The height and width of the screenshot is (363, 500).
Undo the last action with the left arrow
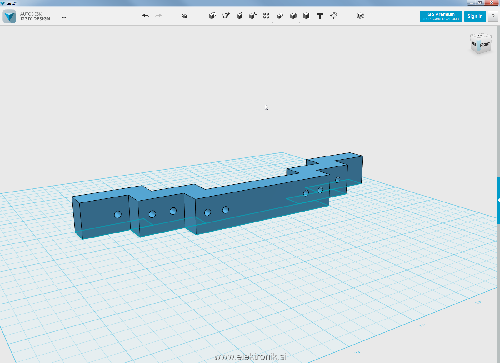tap(145, 16)
